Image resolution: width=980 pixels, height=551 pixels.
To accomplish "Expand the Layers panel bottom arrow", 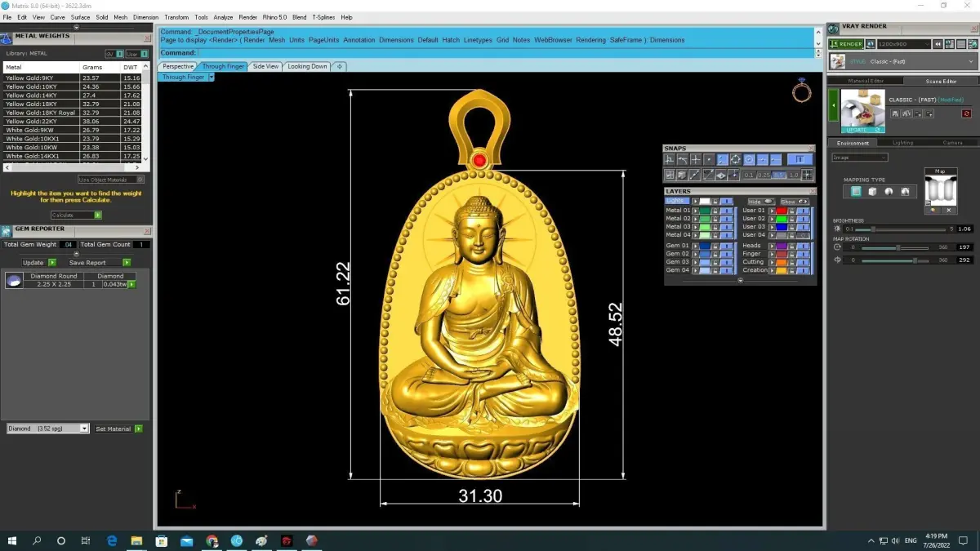I will pos(740,281).
